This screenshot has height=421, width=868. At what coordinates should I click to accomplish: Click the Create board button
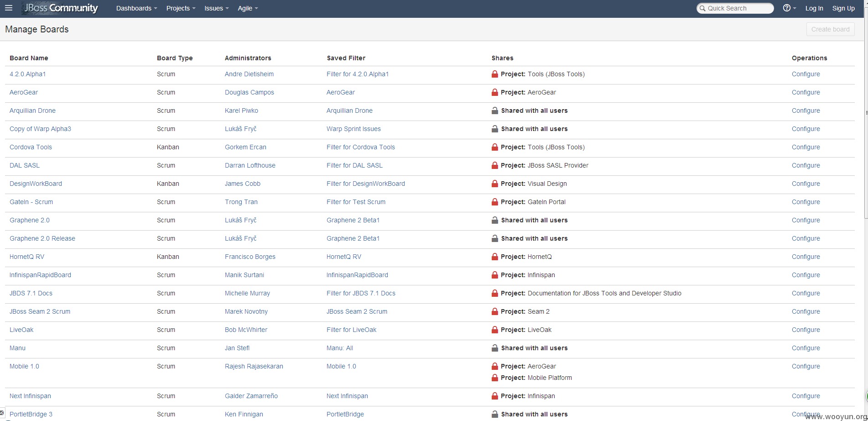pos(830,29)
